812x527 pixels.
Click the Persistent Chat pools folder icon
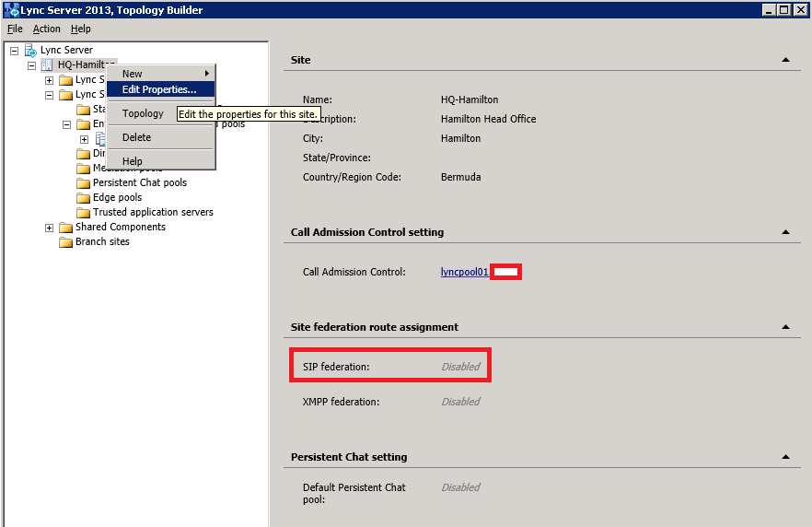pyautogui.click(x=83, y=182)
